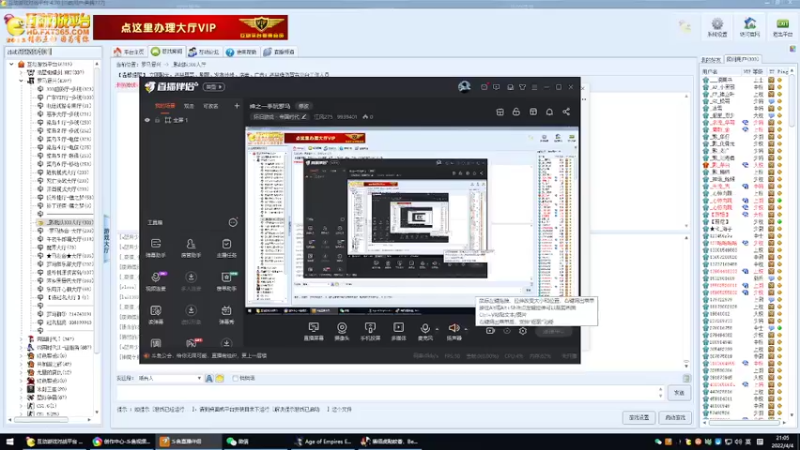Viewport: 800px width, 450px height.
Task: Collapse the top root node in the room tree
Action: [12, 64]
